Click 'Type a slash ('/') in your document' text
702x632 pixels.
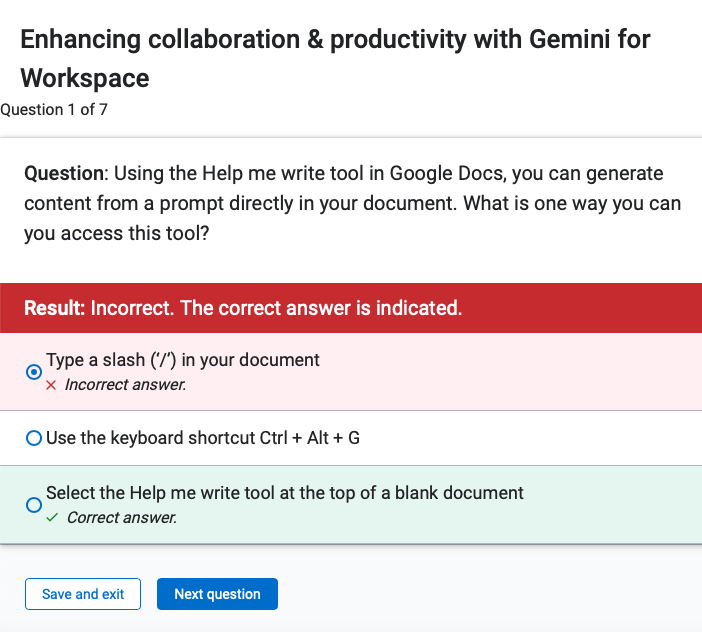click(x=183, y=360)
